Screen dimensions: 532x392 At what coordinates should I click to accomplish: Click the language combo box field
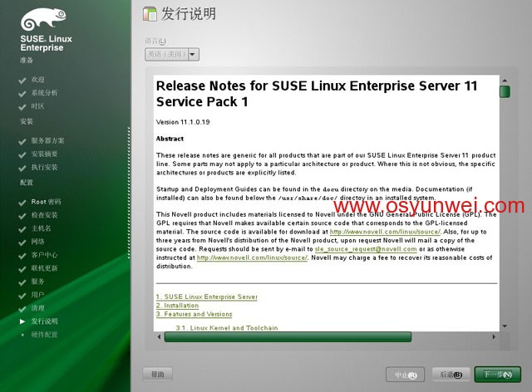pos(172,54)
